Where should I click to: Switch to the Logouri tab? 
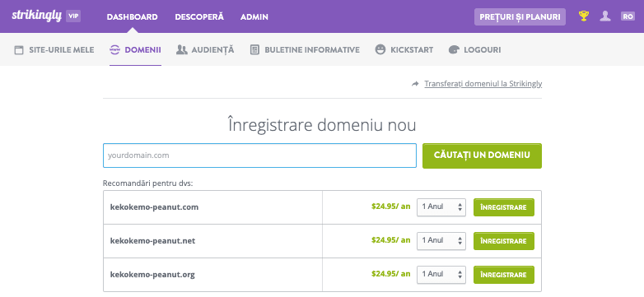click(x=474, y=50)
